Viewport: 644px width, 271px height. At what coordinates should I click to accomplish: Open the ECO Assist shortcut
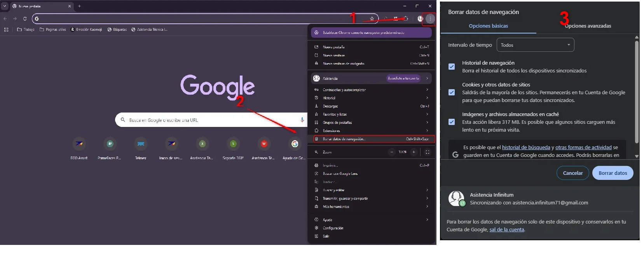(x=79, y=148)
